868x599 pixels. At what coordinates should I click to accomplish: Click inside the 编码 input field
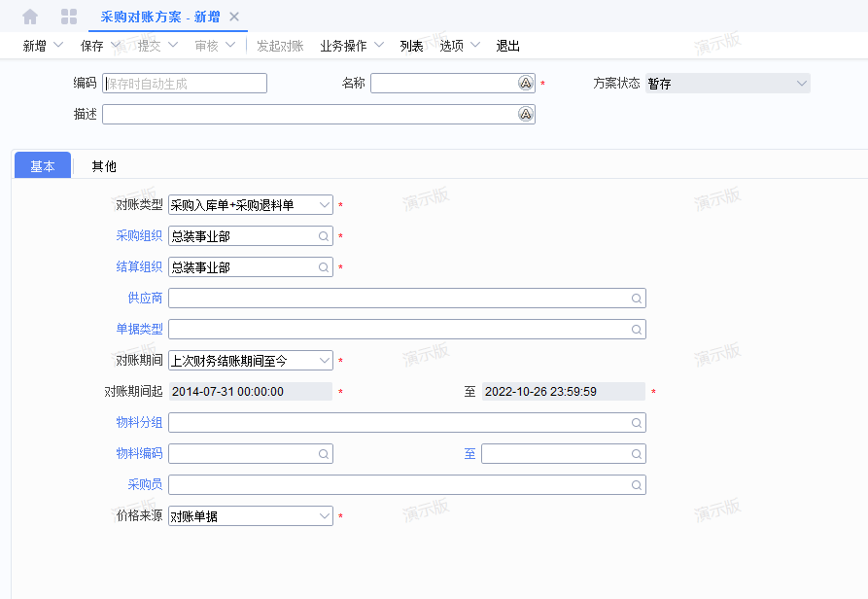coord(185,83)
